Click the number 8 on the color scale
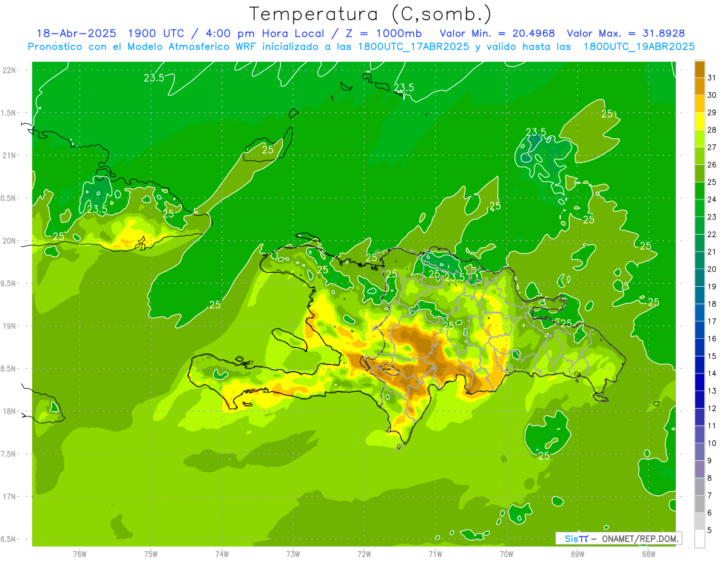Screen dimensions: 728x562 710,478
